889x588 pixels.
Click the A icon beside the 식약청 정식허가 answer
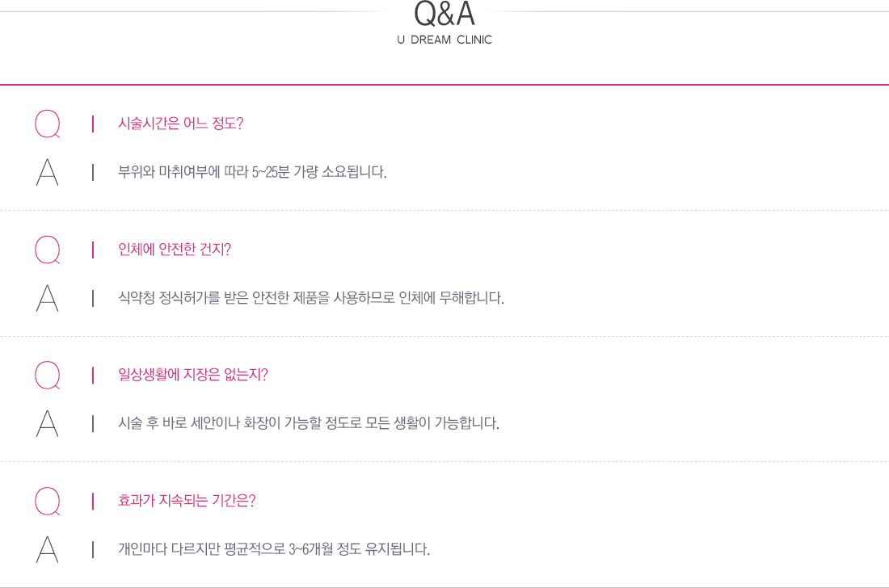[48, 298]
